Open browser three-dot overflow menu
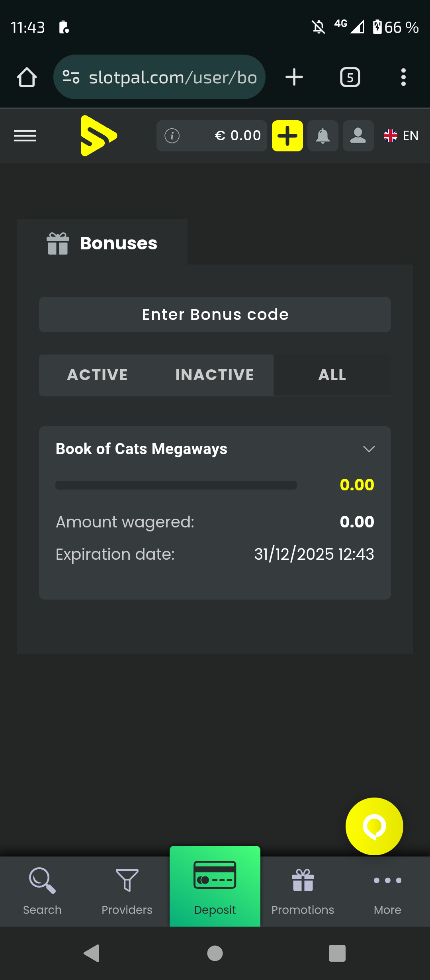Viewport: 430px width, 980px height. point(403,77)
